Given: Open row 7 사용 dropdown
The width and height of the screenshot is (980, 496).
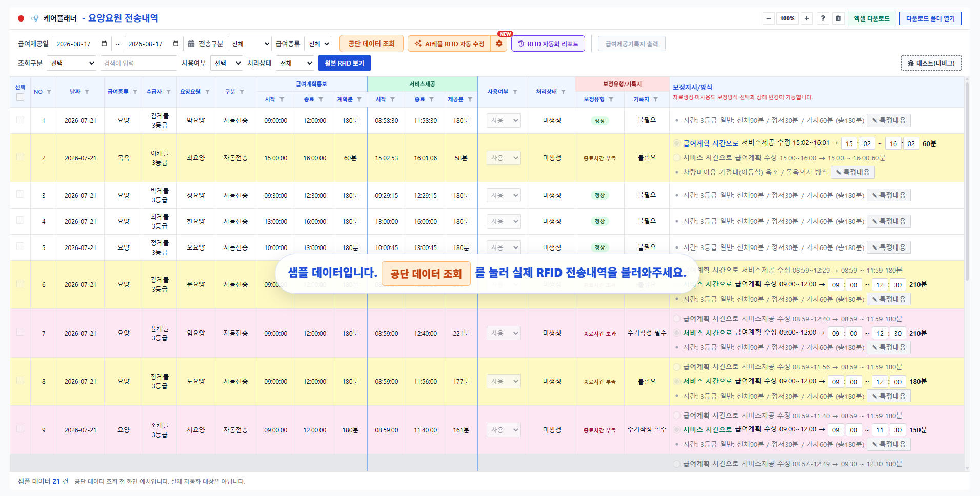Looking at the screenshot, I should tap(504, 333).
